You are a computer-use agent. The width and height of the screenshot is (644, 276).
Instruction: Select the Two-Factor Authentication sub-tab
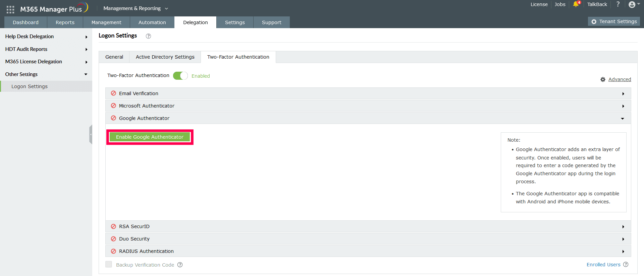point(238,57)
